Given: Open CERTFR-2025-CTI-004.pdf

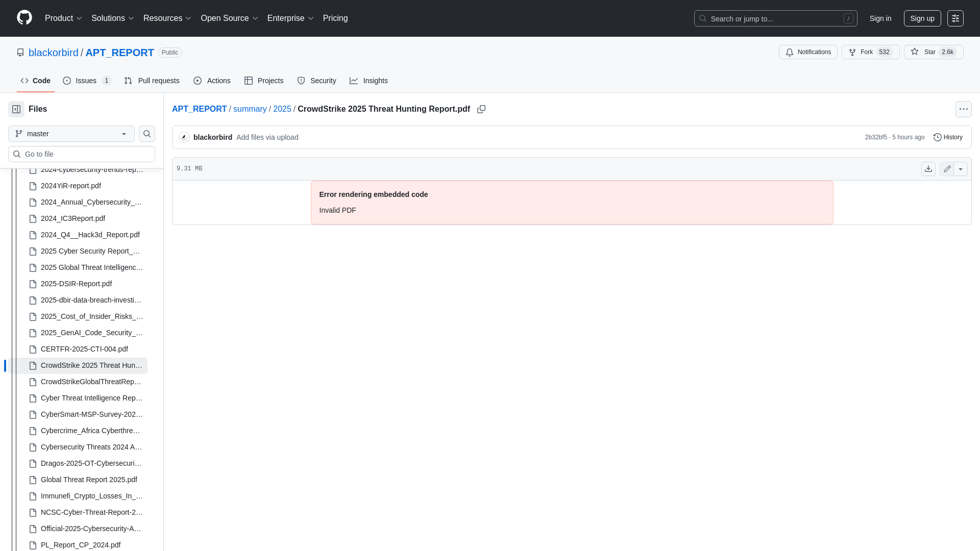Looking at the screenshot, I should 84,349.
